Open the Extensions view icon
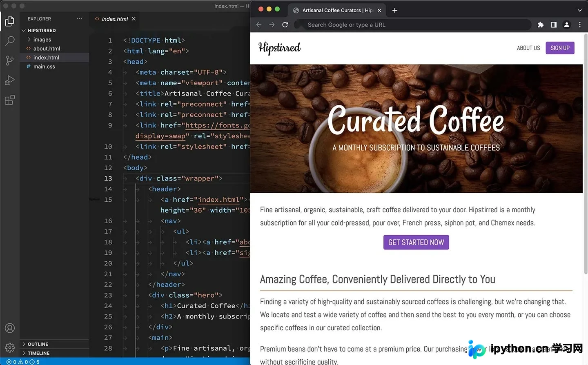Screen dimensions: 588x365 point(10,100)
